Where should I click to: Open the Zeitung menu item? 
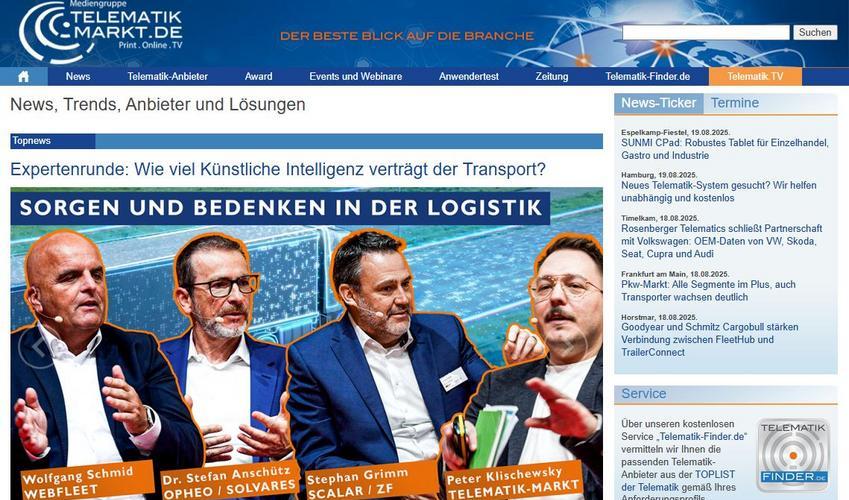[x=552, y=76]
